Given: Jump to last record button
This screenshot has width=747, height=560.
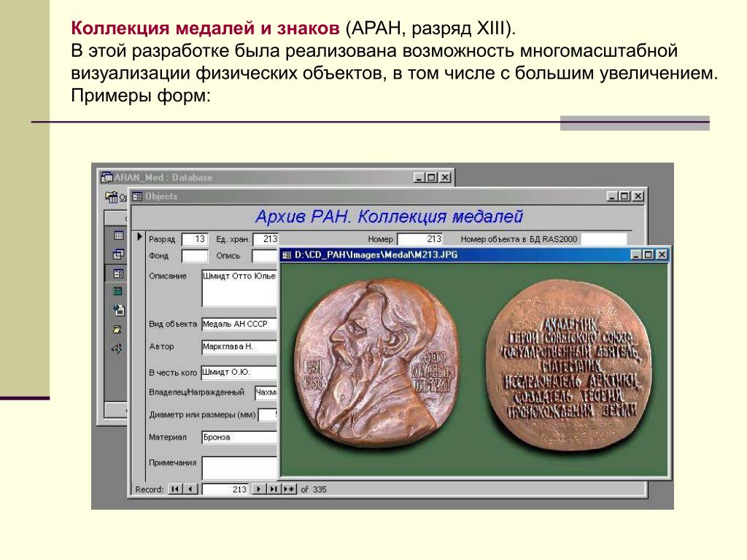Looking at the screenshot, I should (274, 489).
